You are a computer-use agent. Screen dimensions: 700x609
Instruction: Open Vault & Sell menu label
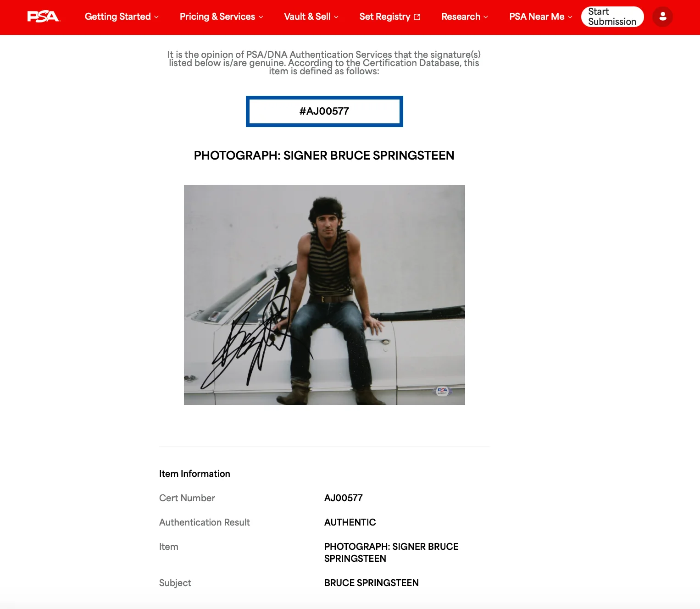coord(307,17)
